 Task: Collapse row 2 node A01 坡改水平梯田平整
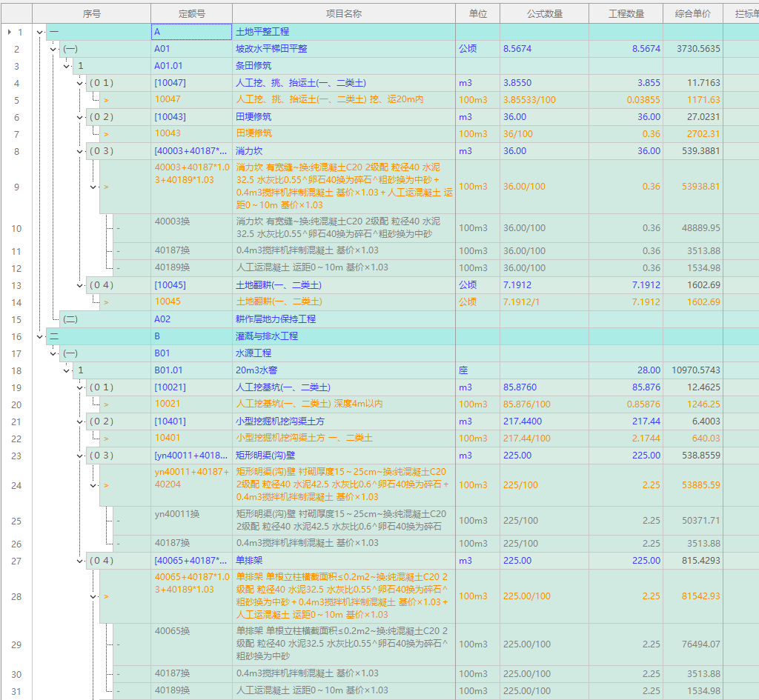click(53, 50)
